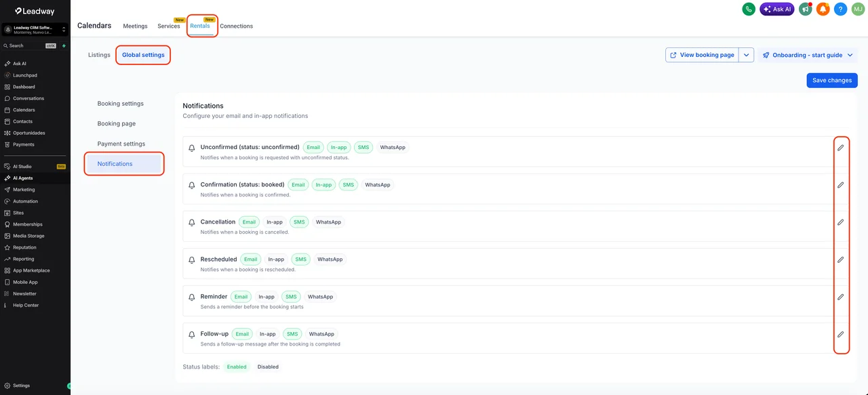This screenshot has width=868, height=395.
Task: Open the Listings tab
Action: pyautogui.click(x=99, y=55)
